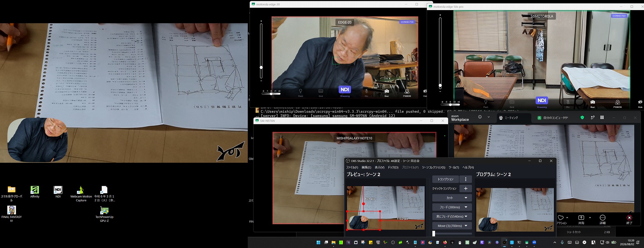Click the zoom slider handle in edge 50s pro
This screenshot has height=248, width=644.
coord(440,85)
